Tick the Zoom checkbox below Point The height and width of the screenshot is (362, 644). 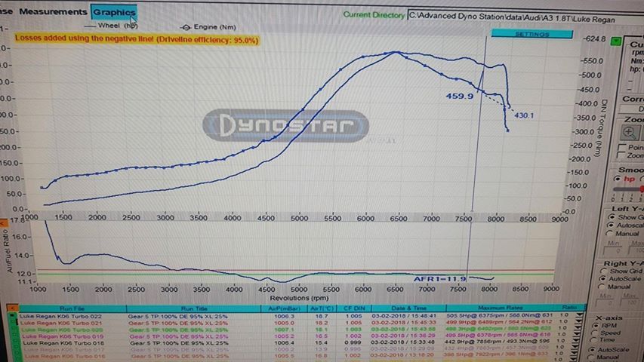tap(622, 156)
